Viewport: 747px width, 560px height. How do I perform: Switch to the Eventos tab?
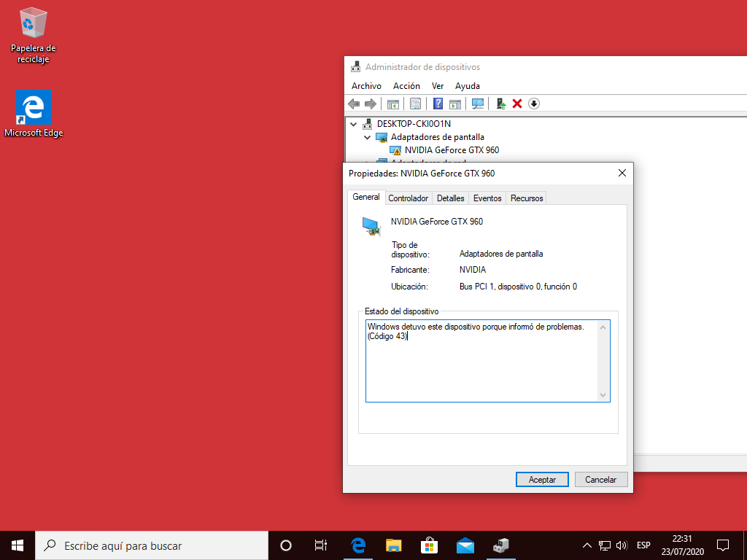pyautogui.click(x=487, y=198)
